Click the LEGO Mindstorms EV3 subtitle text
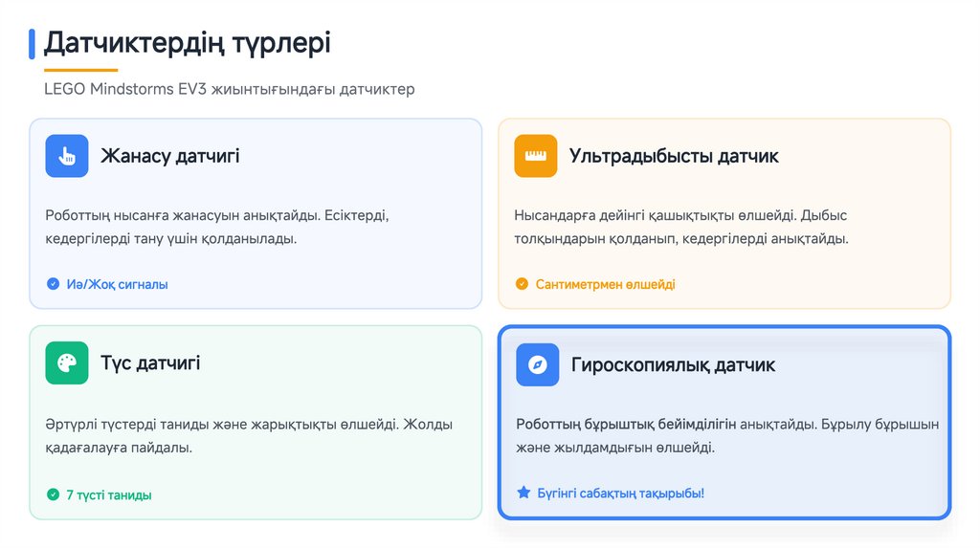The height and width of the screenshot is (549, 980). pos(230,89)
